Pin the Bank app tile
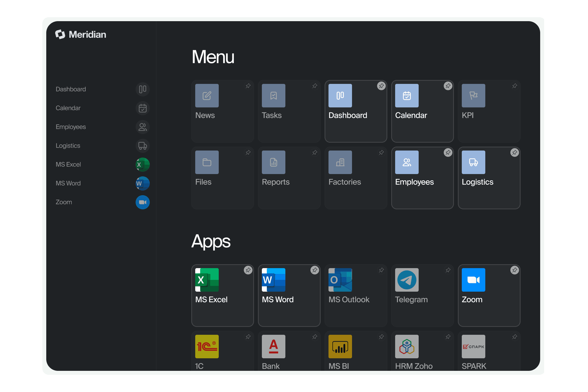 coord(315,337)
